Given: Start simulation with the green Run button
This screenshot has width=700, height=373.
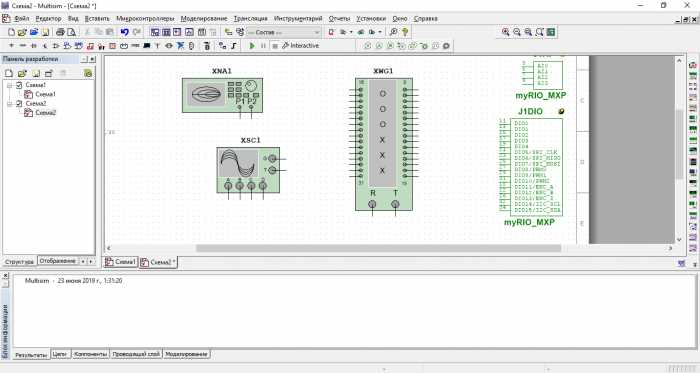Looking at the screenshot, I should pos(252,46).
